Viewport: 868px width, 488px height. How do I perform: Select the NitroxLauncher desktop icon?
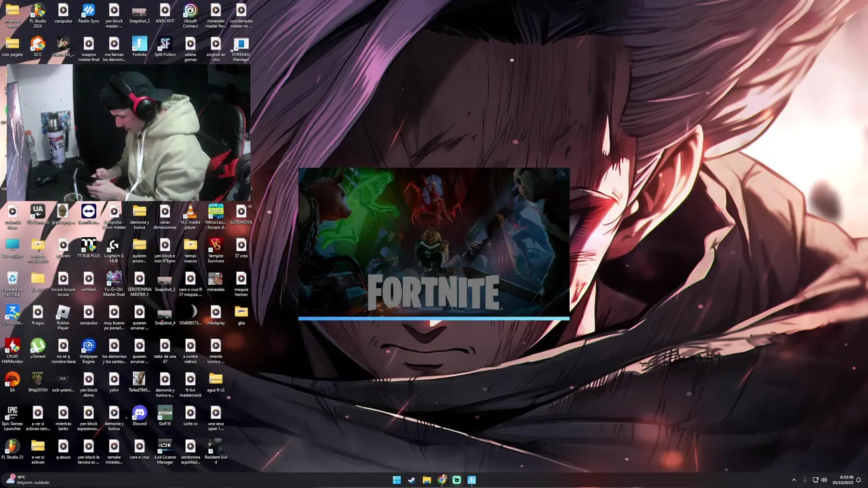(216, 217)
